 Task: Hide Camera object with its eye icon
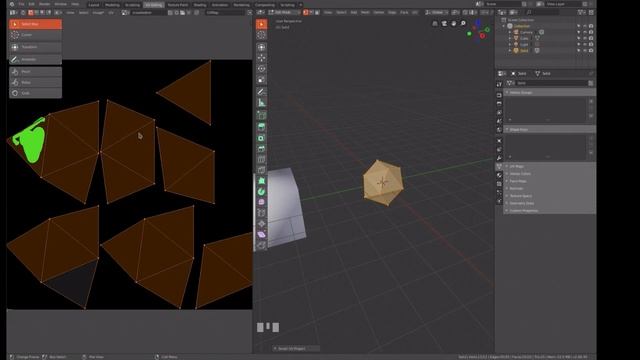pos(585,32)
